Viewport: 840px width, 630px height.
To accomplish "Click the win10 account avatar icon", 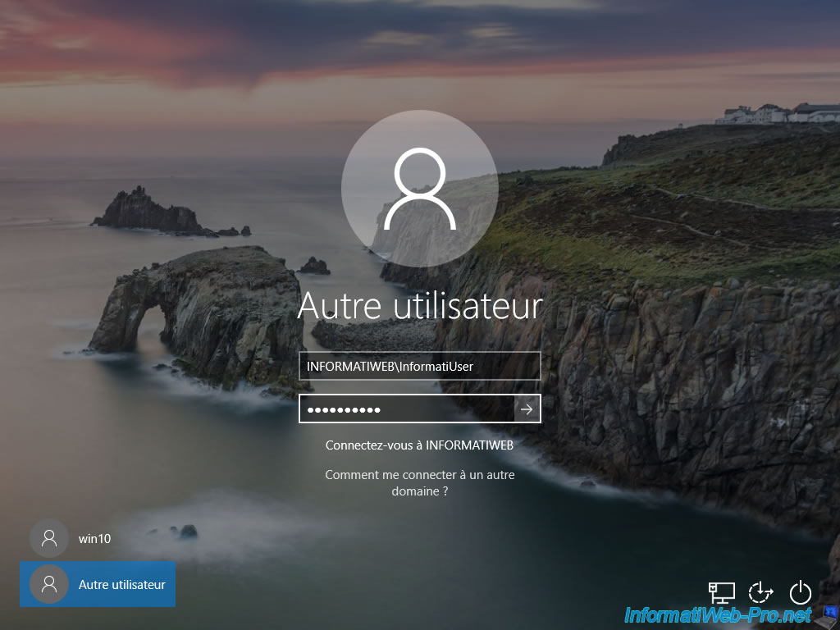I will pyautogui.click(x=49, y=538).
